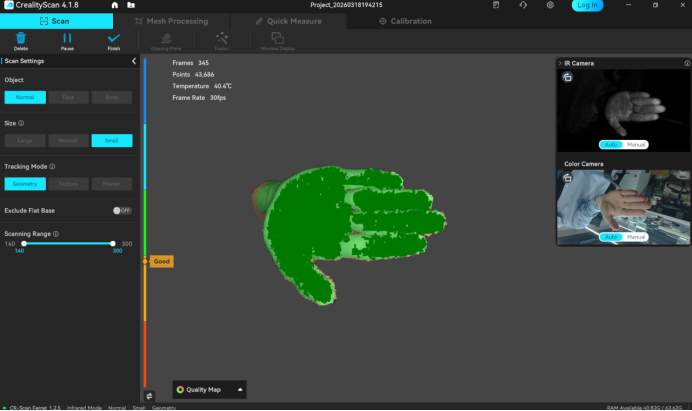Click the Size info icon
The width and height of the screenshot is (692, 411).
[x=21, y=123]
